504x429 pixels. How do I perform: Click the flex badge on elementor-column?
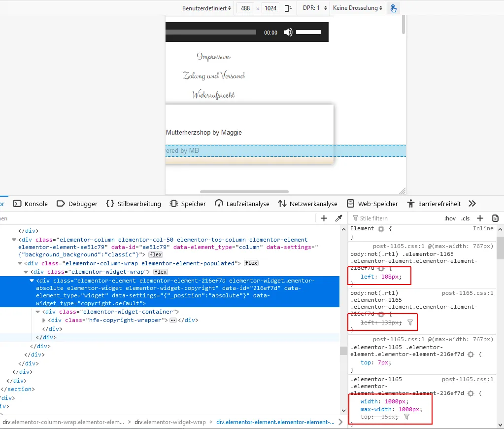coord(156,254)
